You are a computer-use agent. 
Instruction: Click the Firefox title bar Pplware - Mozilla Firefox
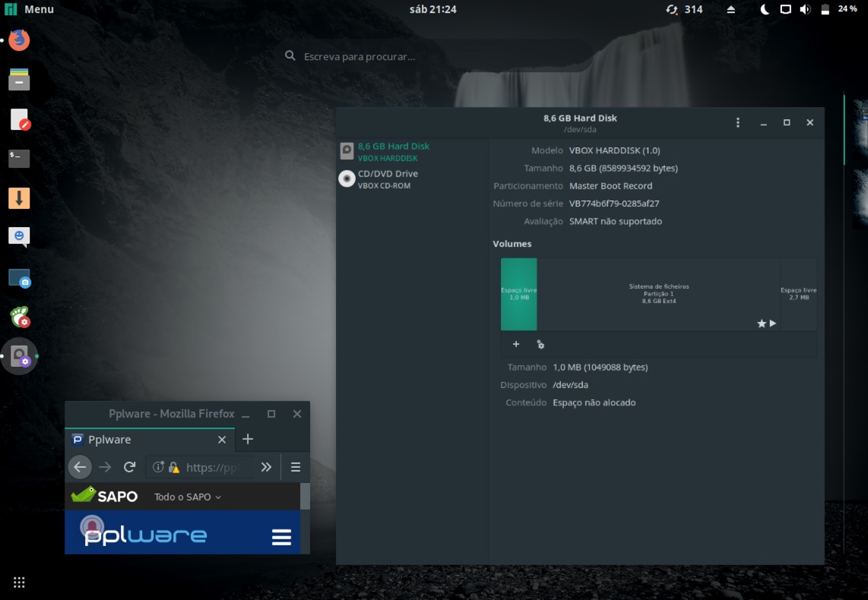click(x=172, y=414)
